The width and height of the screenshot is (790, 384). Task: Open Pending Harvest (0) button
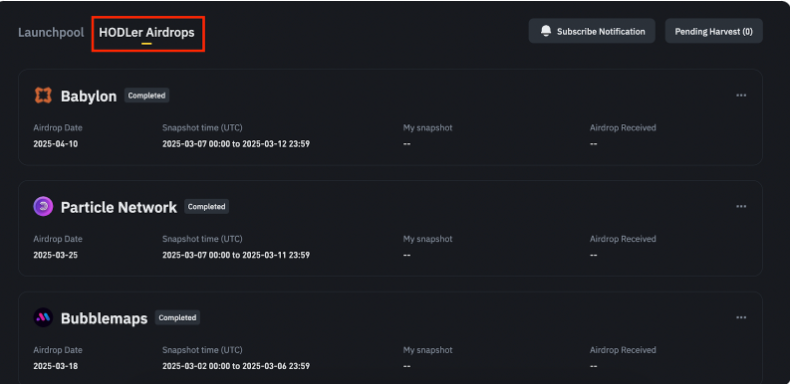pos(713,31)
